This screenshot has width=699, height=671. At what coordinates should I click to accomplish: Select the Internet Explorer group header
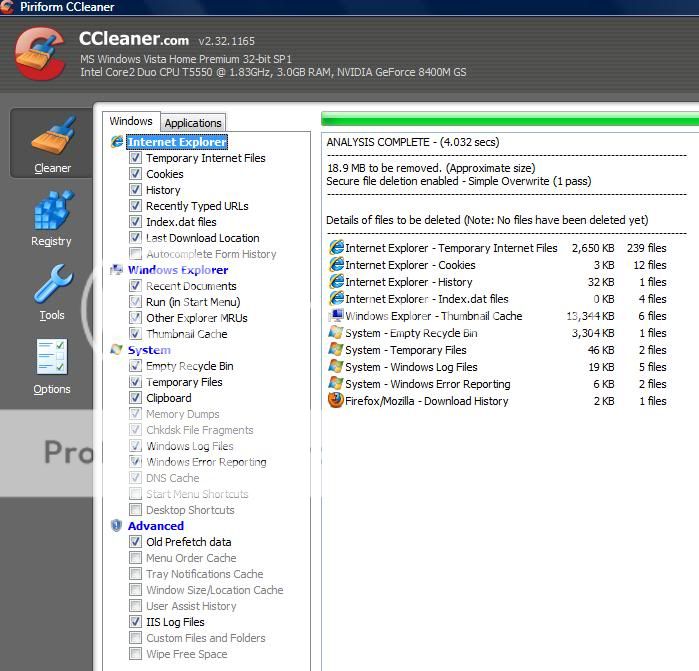(x=177, y=142)
